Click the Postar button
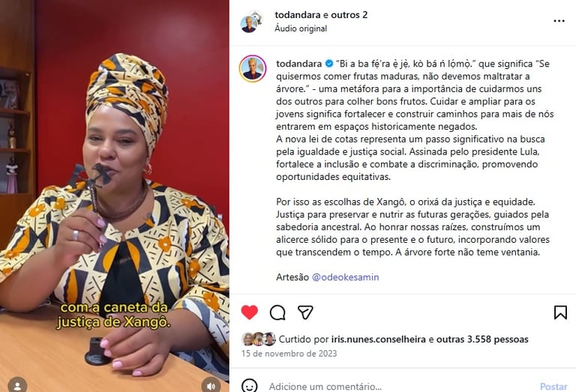This screenshot has width=576, height=392. 553,387
